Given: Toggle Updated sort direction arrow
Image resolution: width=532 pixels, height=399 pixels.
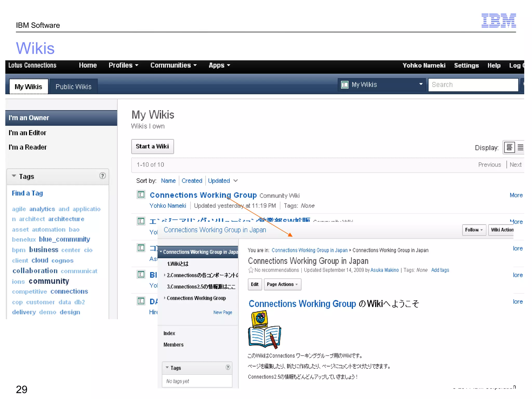Looking at the screenshot, I should 236,181.
